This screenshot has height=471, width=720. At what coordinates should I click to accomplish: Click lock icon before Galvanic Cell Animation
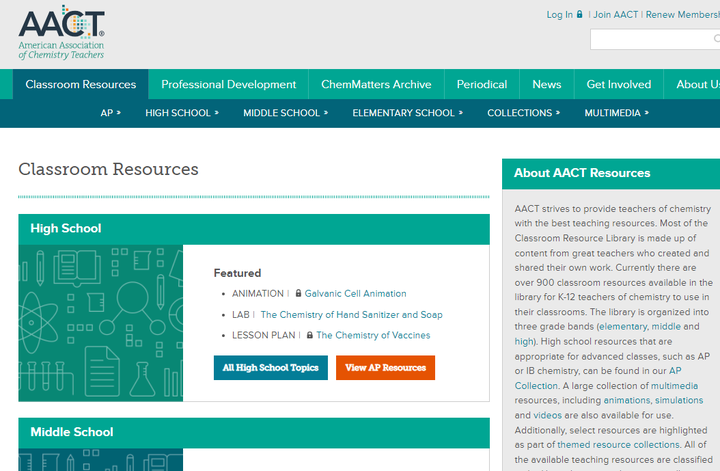pyautogui.click(x=298, y=293)
